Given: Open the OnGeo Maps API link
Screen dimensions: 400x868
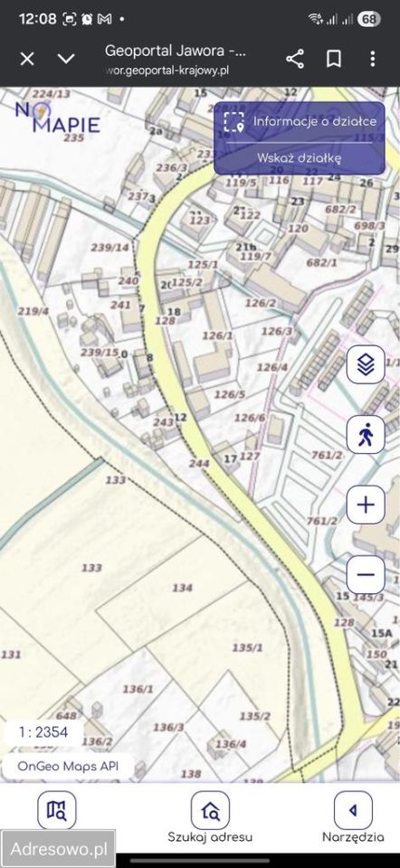Looking at the screenshot, I should 69,767.
